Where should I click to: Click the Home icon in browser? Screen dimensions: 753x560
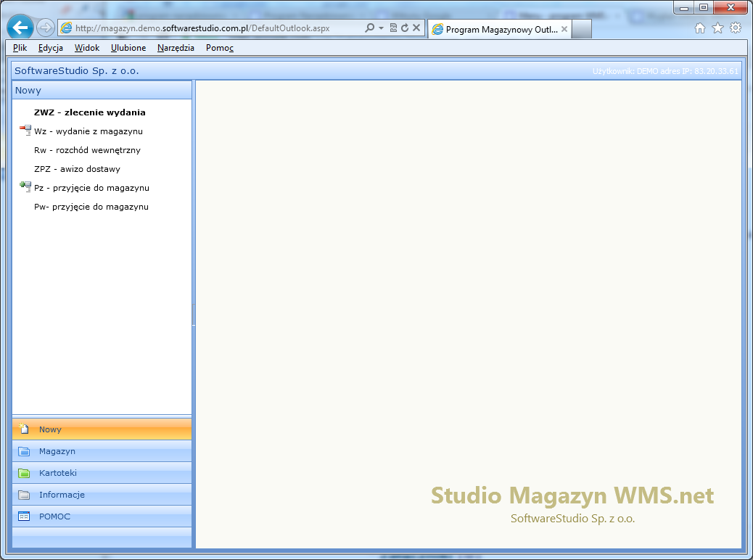pos(700,28)
